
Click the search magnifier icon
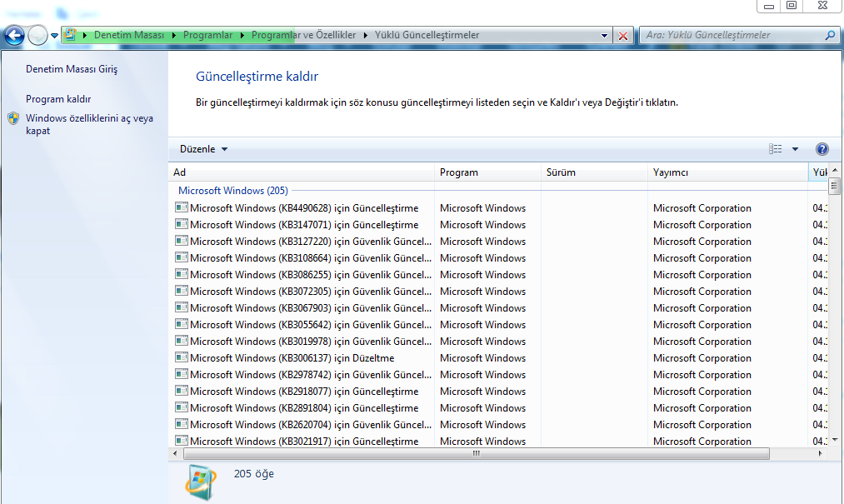click(830, 35)
